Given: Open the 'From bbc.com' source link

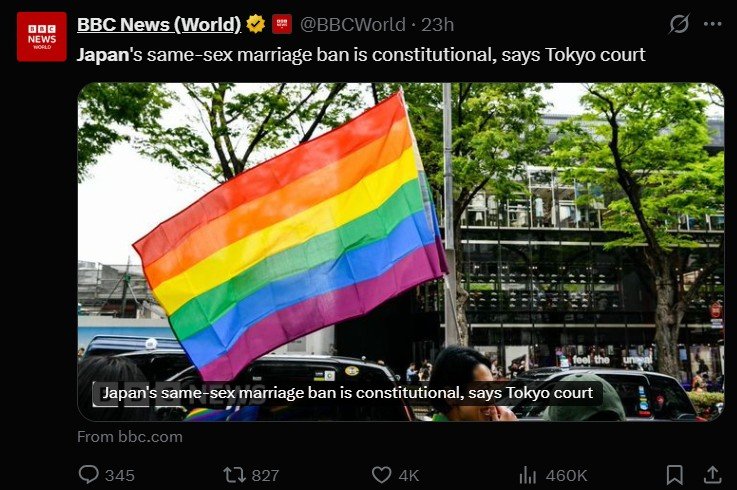Looking at the screenshot, I should [130, 437].
